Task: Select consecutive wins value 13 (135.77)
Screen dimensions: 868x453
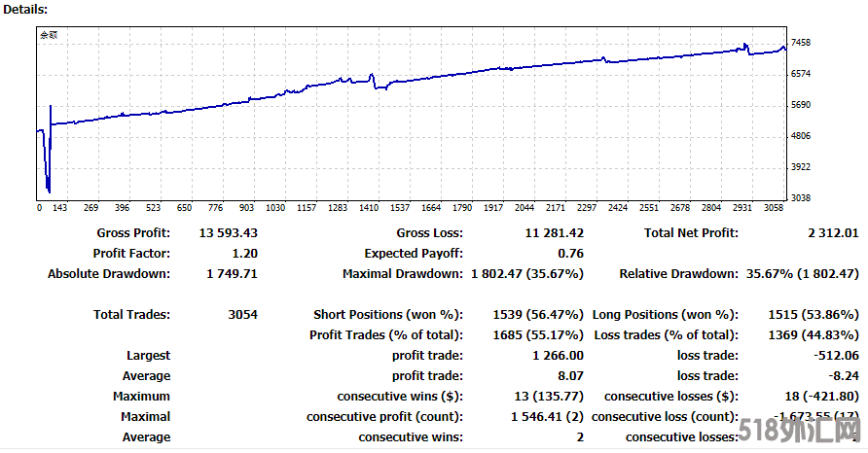Action: click(x=549, y=397)
